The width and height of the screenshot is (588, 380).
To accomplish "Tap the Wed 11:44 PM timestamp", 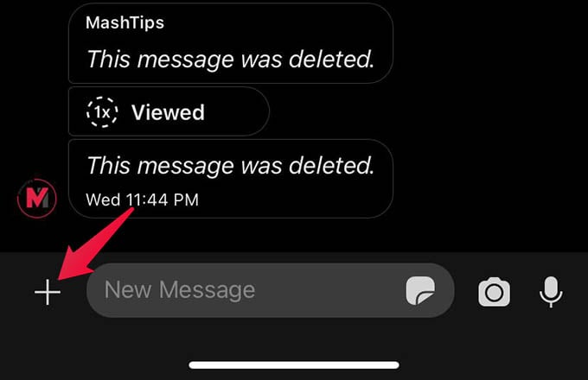I will coord(142,199).
